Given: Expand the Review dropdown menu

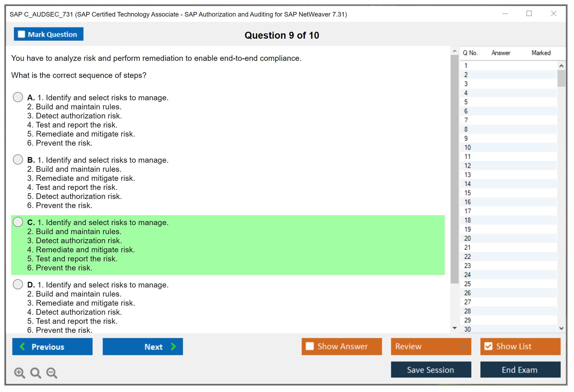Looking at the screenshot, I should click(463, 346).
